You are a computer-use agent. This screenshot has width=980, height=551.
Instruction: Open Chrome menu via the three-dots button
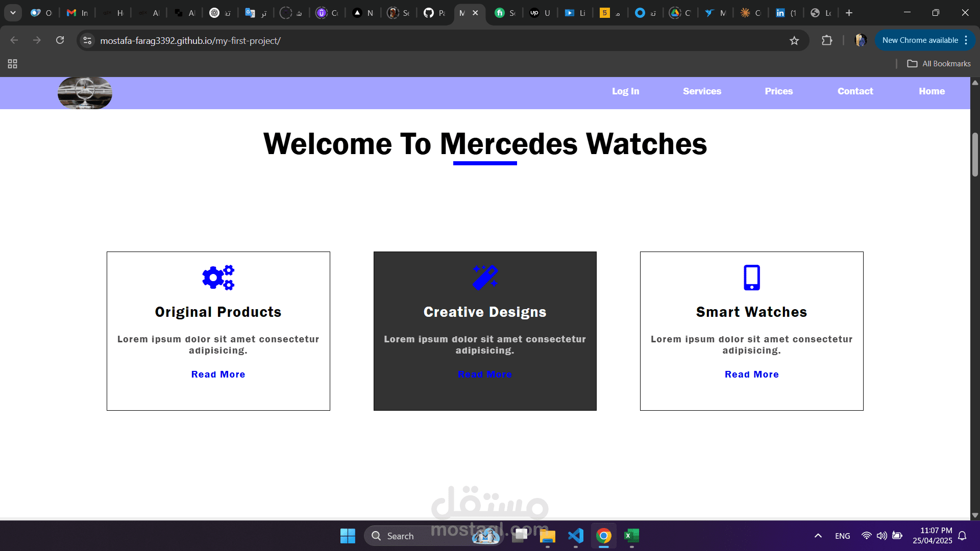click(x=966, y=40)
